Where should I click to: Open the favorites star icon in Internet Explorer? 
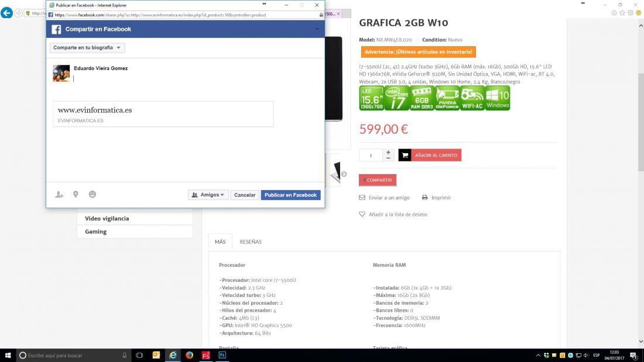[x=622, y=13]
